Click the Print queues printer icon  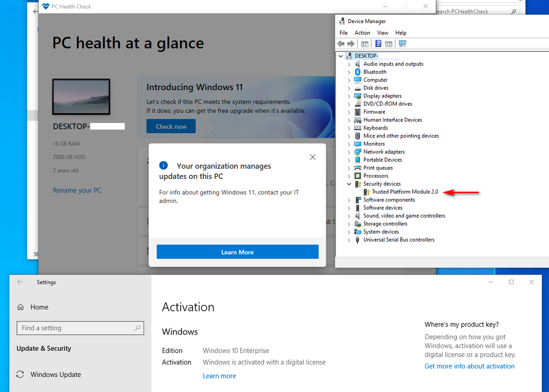pyautogui.click(x=358, y=168)
